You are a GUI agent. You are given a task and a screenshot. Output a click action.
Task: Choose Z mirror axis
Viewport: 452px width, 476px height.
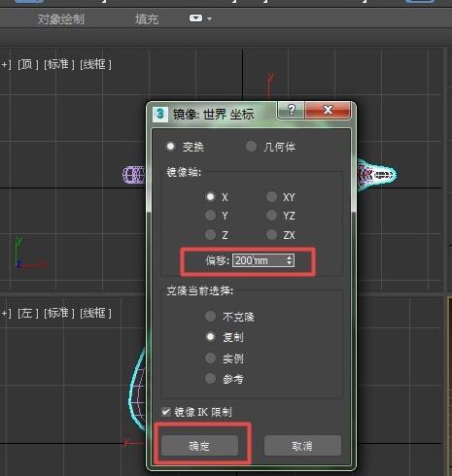pos(211,234)
